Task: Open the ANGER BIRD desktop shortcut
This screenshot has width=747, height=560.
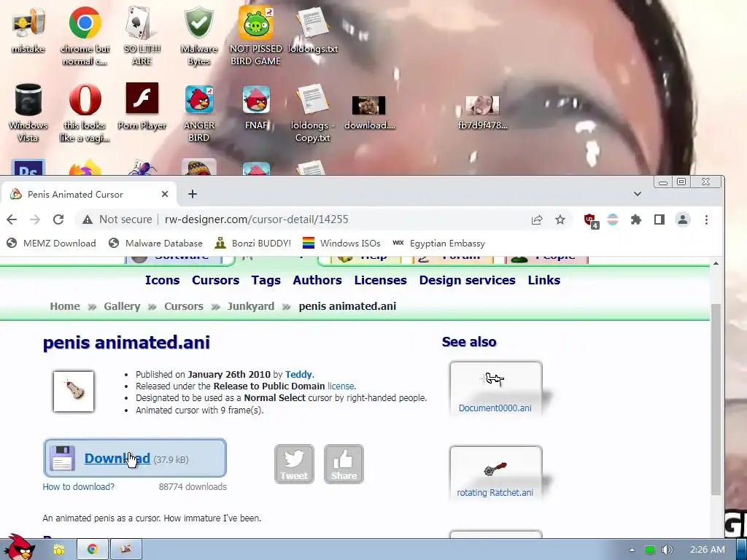Action: pos(198,113)
